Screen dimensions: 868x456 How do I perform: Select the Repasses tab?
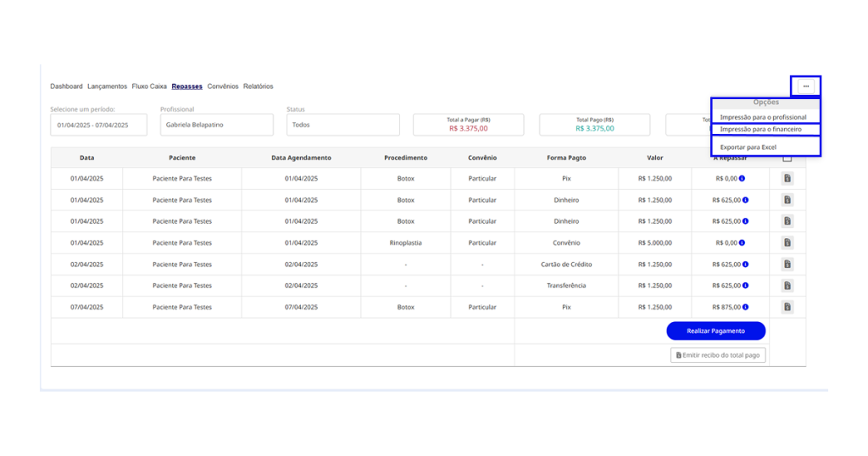click(187, 86)
